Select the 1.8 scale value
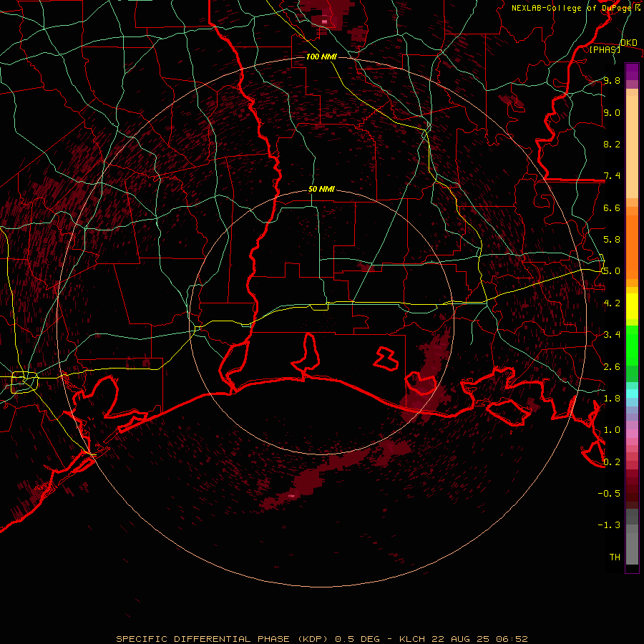This screenshot has height=644, width=644. pyautogui.click(x=612, y=399)
